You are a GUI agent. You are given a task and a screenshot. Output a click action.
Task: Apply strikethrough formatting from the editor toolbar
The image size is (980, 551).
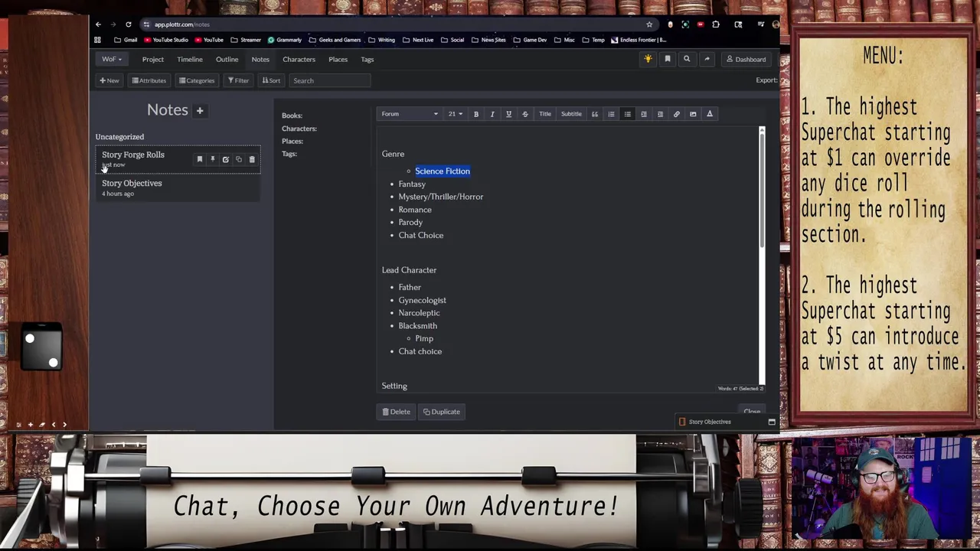[x=524, y=114]
